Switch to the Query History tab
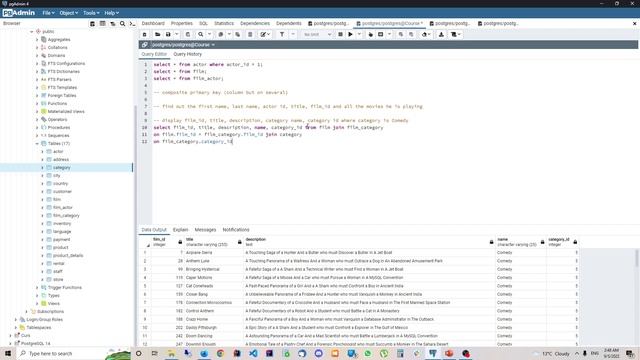This screenshot has width=640, height=360. coord(187,54)
